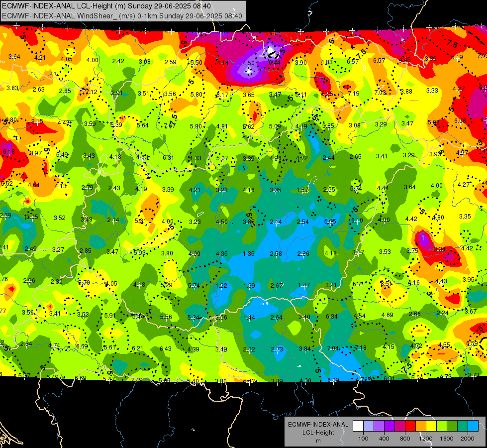Viewport: 487px width, 448px height.
Task: Click wind shear value 1.22
Action: click(221, 285)
